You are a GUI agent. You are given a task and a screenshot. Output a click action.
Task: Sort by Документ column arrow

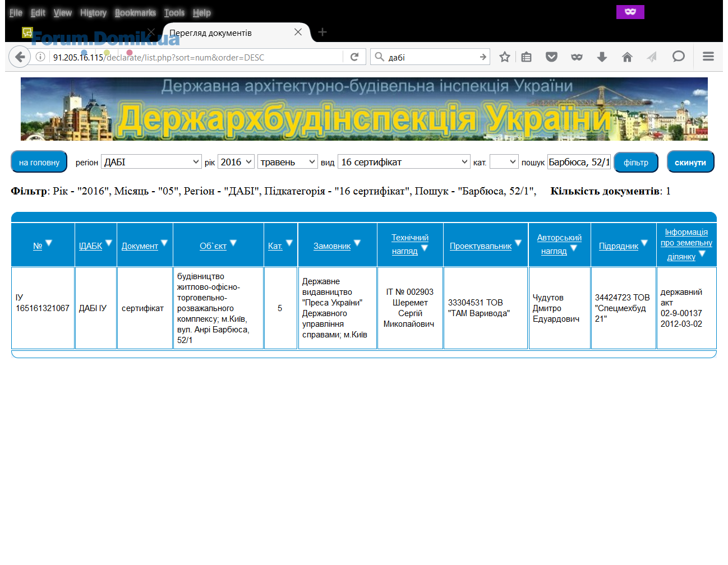tap(164, 243)
